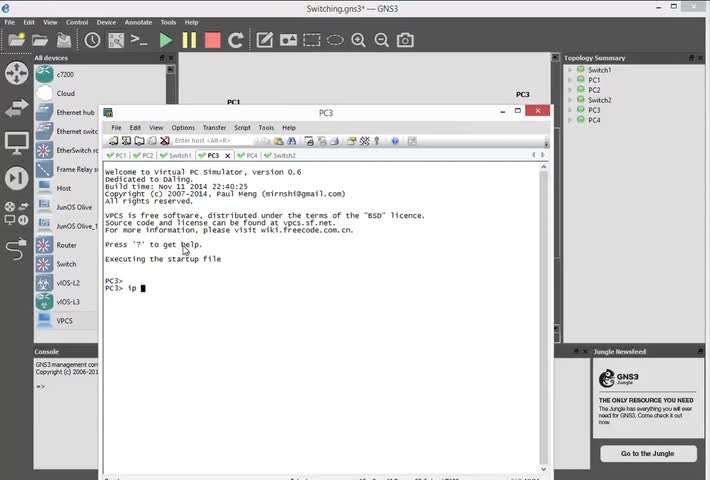Click the SecureCRT Help question mark icon
The width and height of the screenshot is (710, 480).
[x=395, y=141]
